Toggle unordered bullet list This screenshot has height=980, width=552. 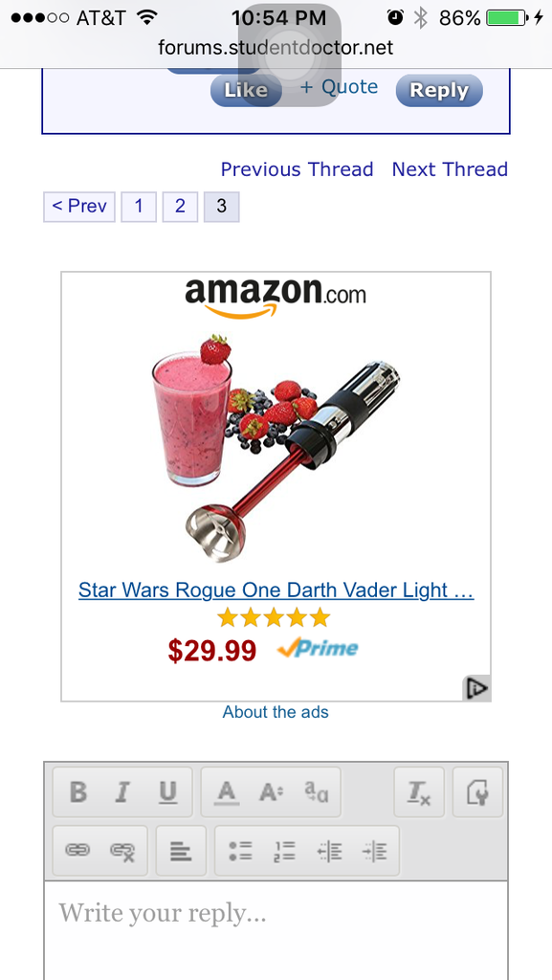pos(240,851)
